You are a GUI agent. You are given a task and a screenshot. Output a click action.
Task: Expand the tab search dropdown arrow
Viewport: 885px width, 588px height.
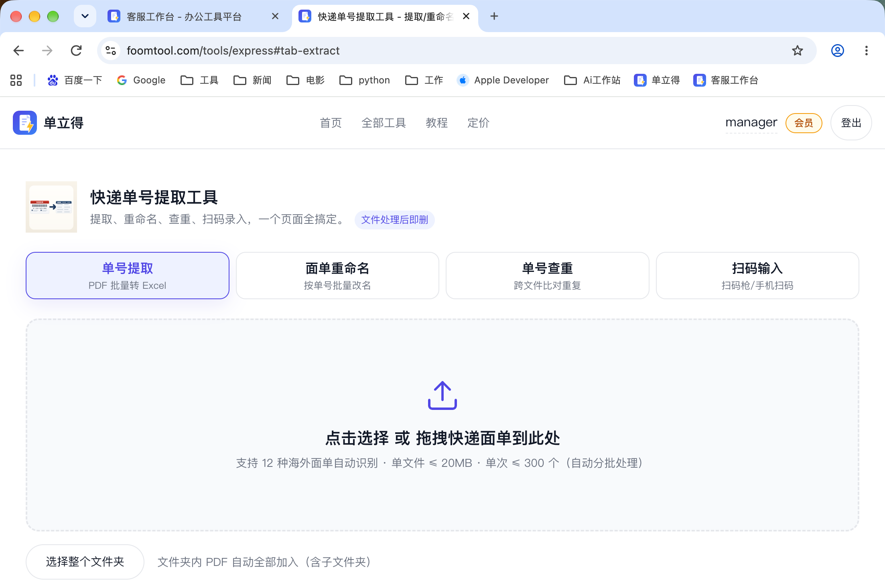(x=85, y=16)
